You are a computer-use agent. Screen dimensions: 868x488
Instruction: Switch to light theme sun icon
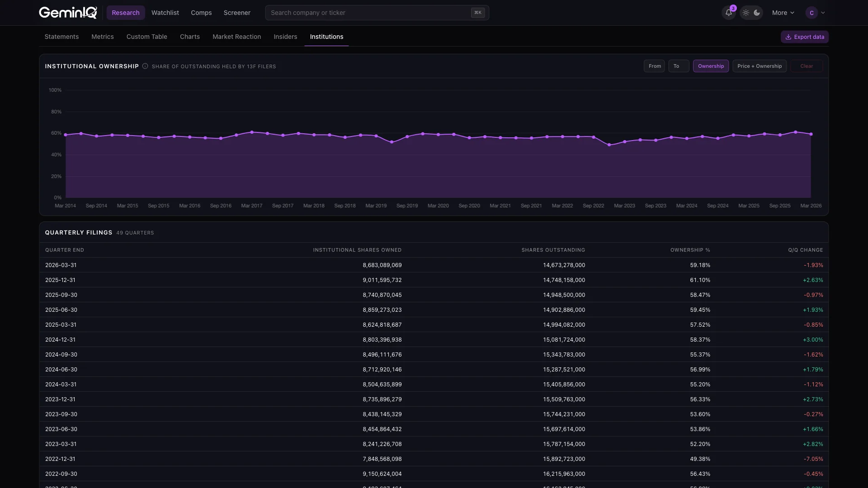pyautogui.click(x=746, y=13)
